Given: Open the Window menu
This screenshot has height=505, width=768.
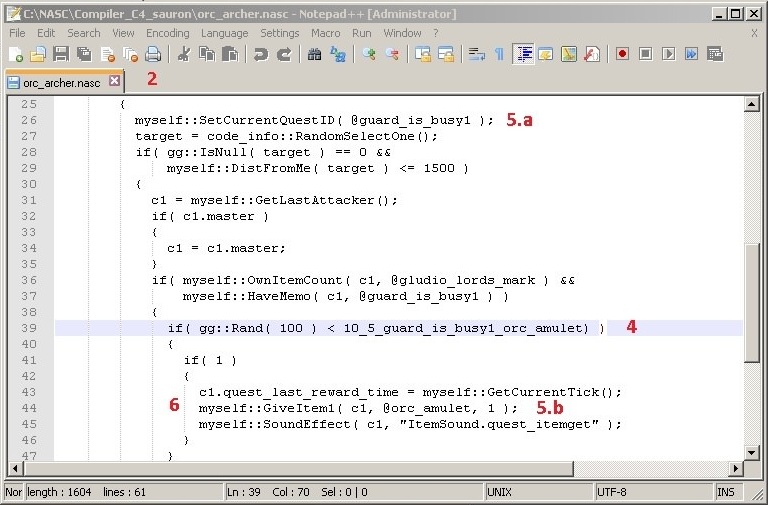Looking at the screenshot, I should pyautogui.click(x=402, y=33).
